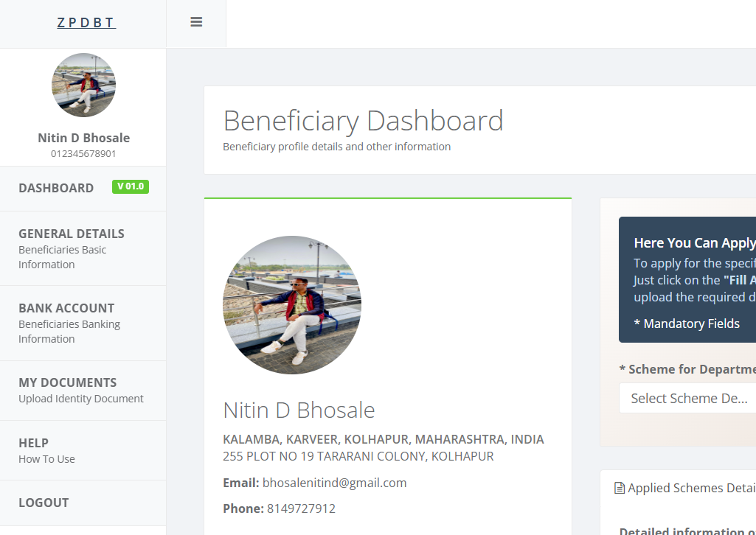756x535 pixels.
Task: Click the email bhosalenitind@gmail.com
Action: coord(334,483)
